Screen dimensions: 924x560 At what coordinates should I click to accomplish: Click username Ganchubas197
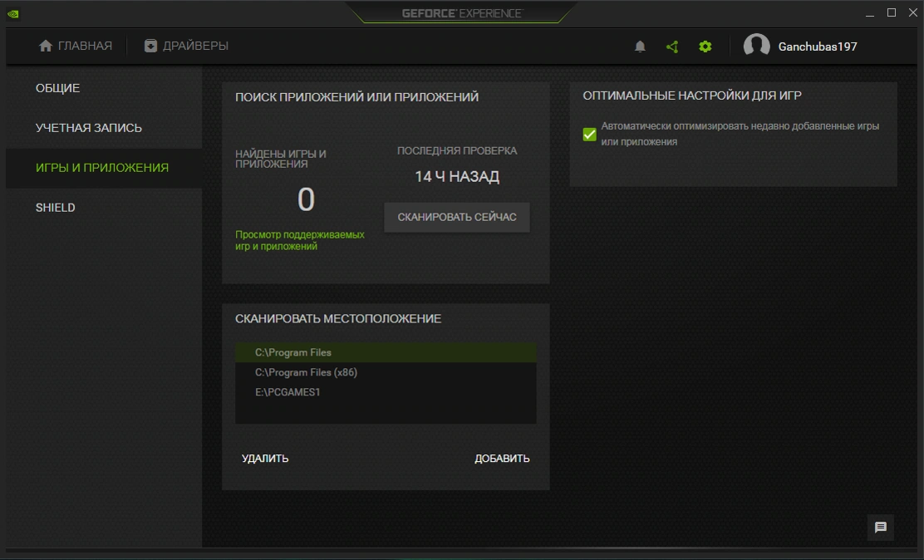point(818,47)
